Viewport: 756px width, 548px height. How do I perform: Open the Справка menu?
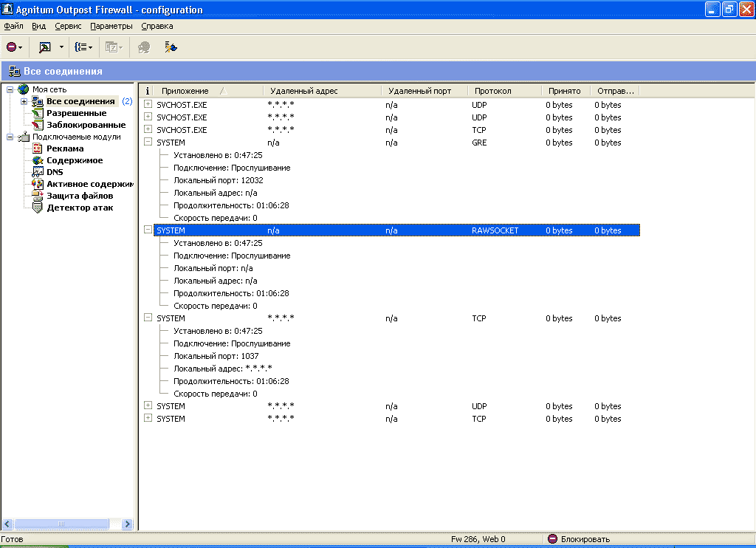(x=157, y=26)
